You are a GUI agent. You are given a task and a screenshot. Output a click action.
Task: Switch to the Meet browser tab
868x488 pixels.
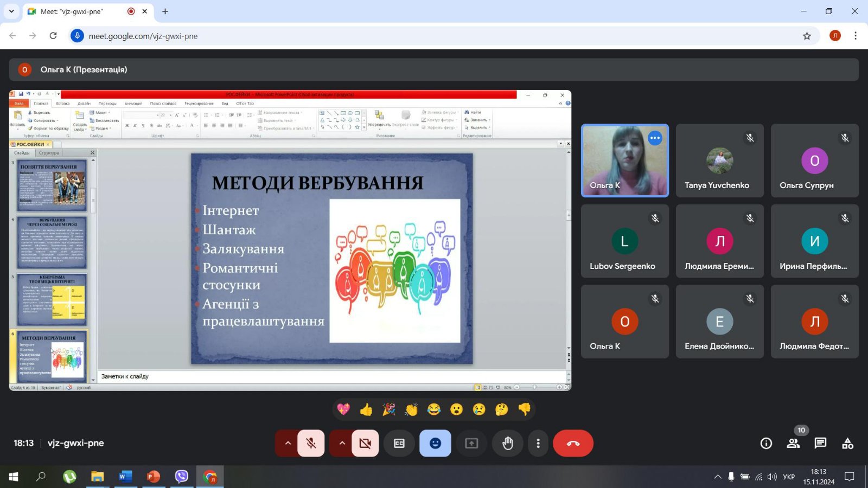coord(81,11)
